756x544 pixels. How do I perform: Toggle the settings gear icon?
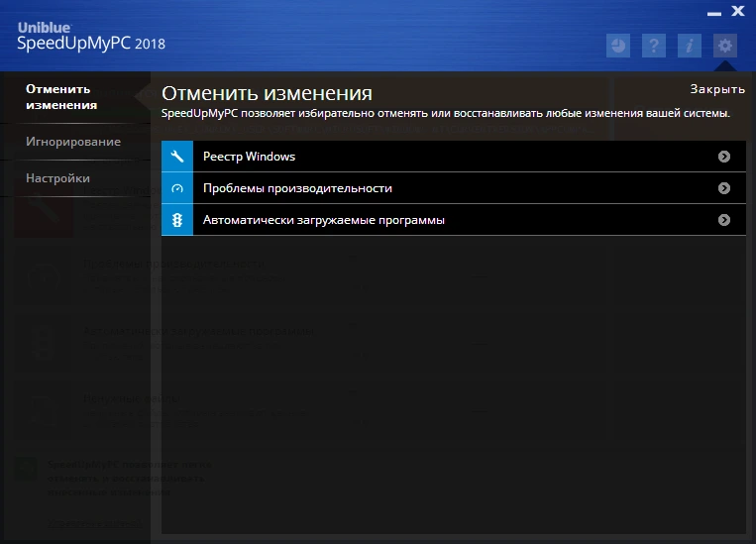tap(725, 46)
